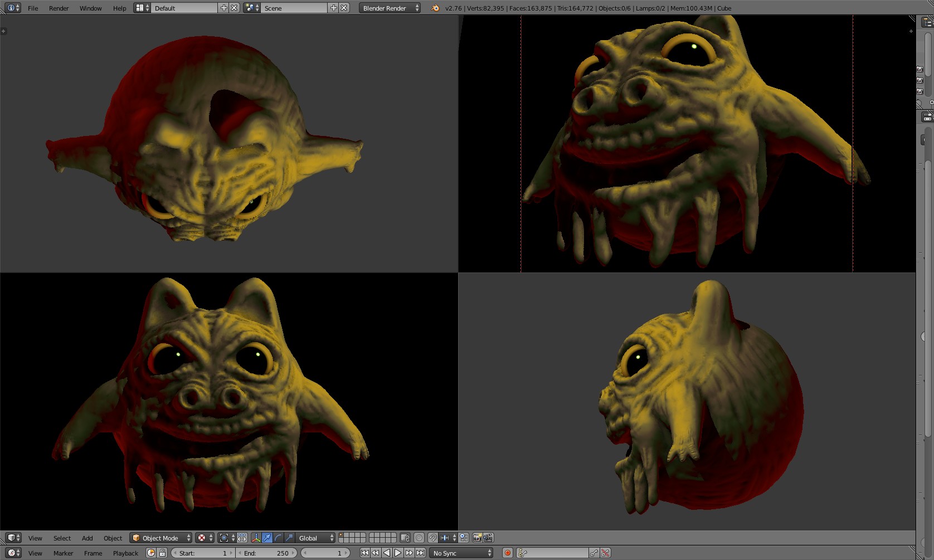Open the screen layout browser icon
934x560 pixels.
pos(143,8)
